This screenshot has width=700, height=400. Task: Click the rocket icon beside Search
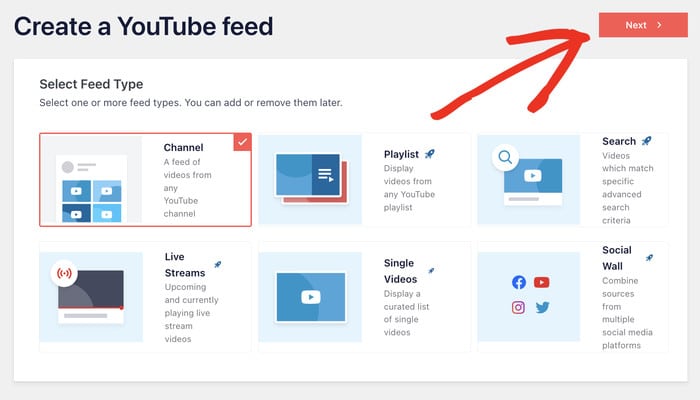point(646,141)
